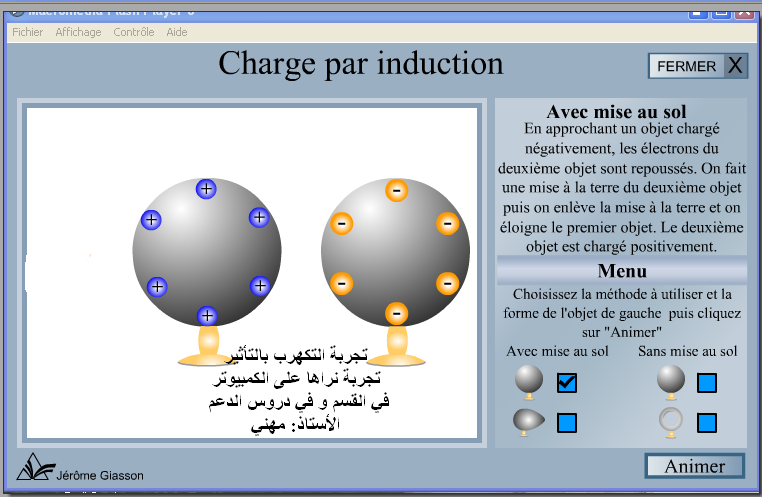Click the bottom negative charge on the right sphere
762x497 pixels.
(396, 314)
